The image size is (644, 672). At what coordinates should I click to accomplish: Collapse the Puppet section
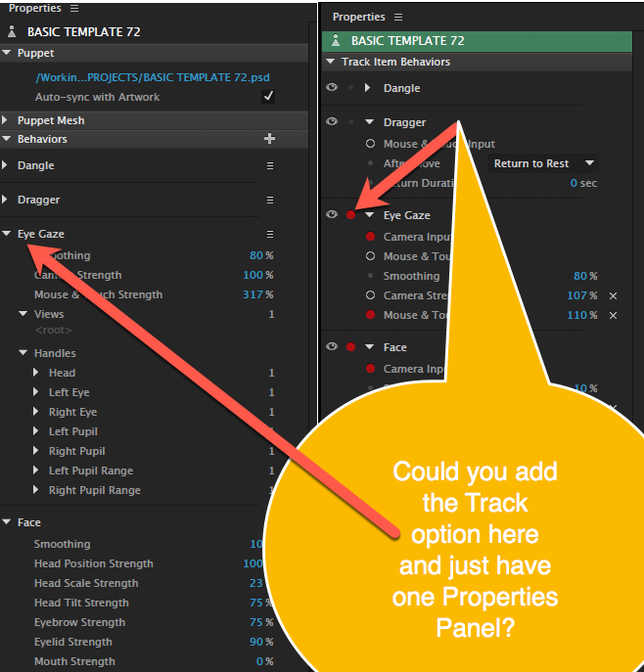7,53
